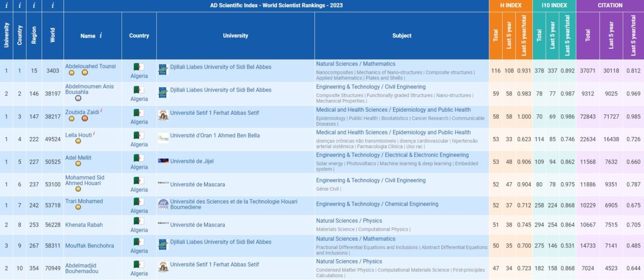This screenshot has height=280, width=644.
Task: Click the Subject column header
Action: coord(401,36)
